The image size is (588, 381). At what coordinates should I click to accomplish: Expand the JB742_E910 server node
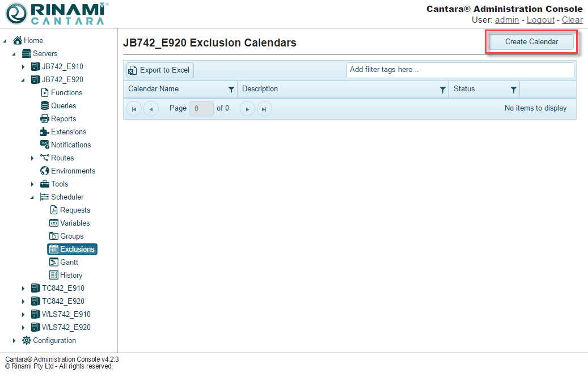click(23, 66)
